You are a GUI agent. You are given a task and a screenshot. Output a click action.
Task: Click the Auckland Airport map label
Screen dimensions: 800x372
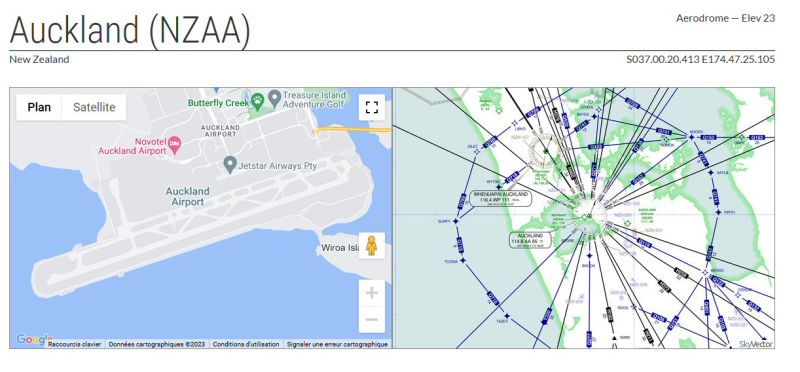pos(187,196)
